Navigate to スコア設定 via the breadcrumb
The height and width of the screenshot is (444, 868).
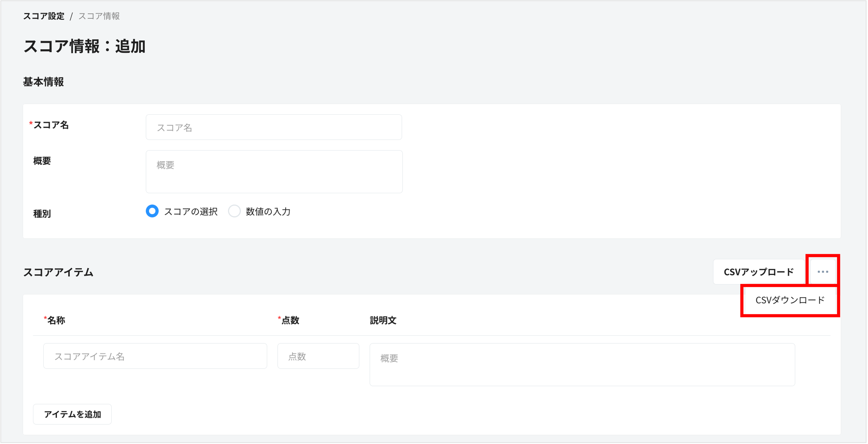pos(43,16)
